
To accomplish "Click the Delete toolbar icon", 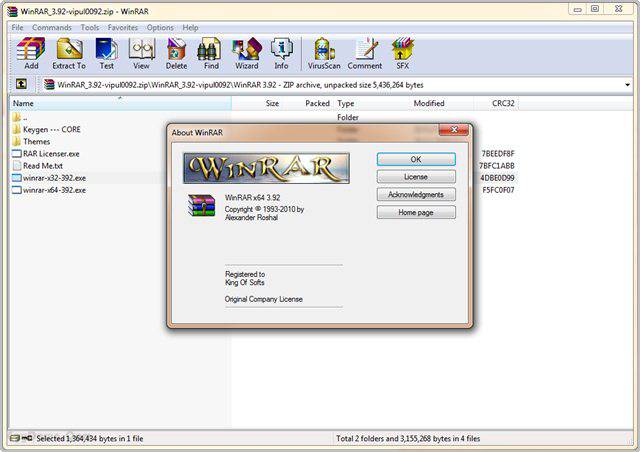I will pyautogui.click(x=176, y=53).
